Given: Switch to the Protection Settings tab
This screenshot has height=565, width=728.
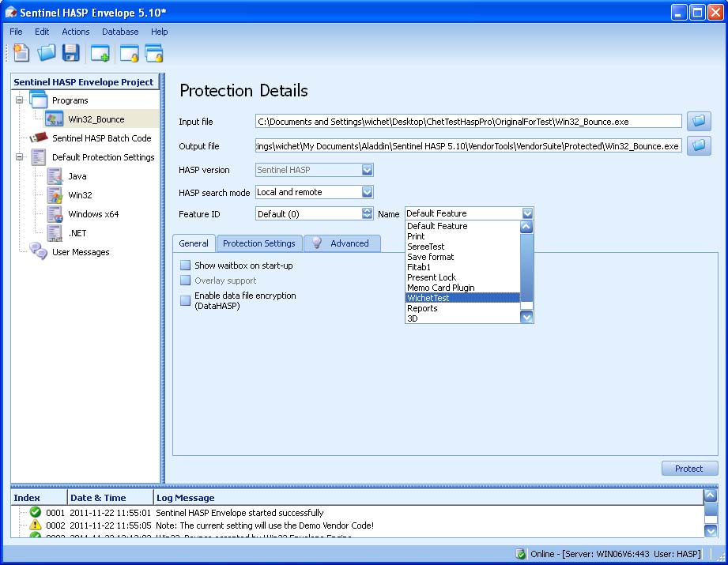Looking at the screenshot, I should click(258, 243).
